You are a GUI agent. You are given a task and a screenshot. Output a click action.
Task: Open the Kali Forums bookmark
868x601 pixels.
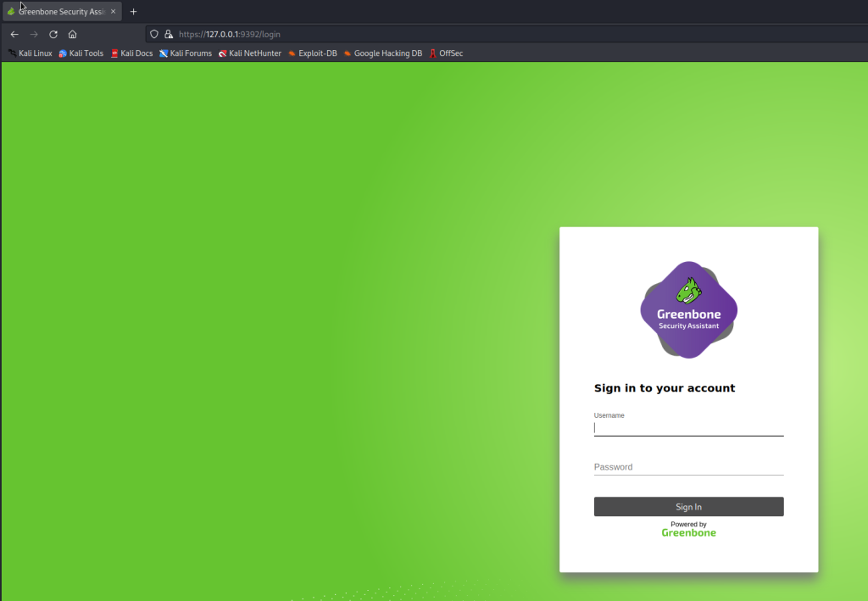tap(186, 53)
